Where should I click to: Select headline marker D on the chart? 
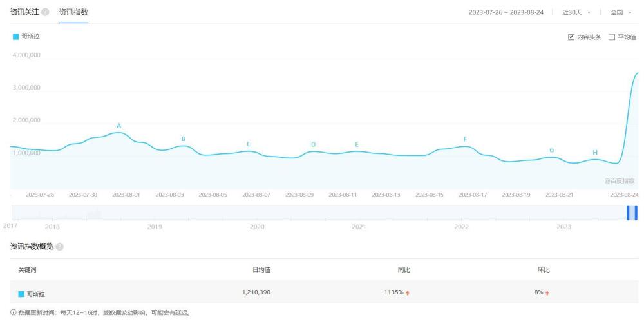(314, 144)
